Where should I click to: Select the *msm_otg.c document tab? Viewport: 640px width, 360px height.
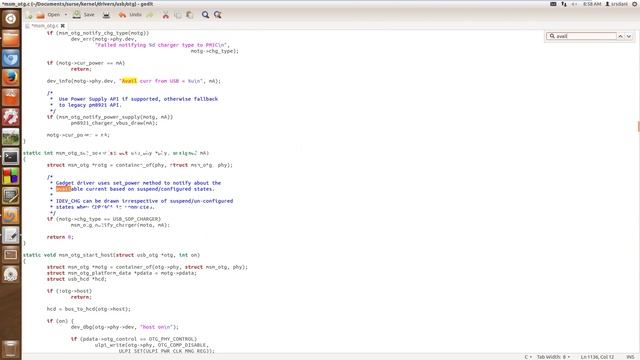[x=44, y=26]
